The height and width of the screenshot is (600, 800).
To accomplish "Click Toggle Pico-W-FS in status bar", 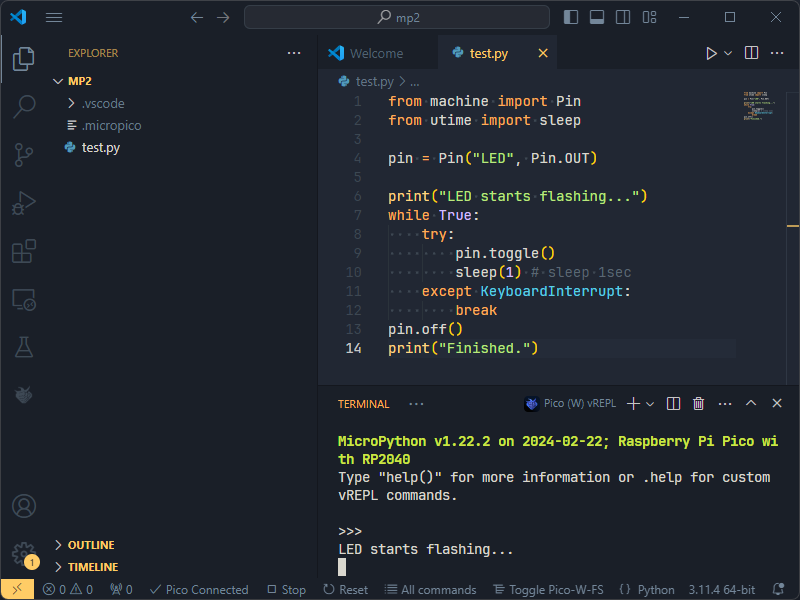I will pyautogui.click(x=550, y=590).
